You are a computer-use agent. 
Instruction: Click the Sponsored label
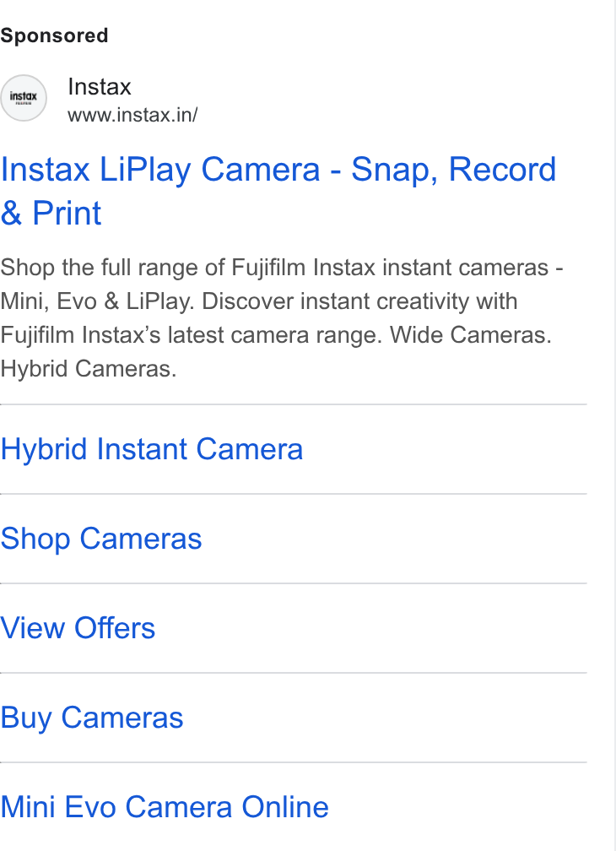tap(54, 35)
